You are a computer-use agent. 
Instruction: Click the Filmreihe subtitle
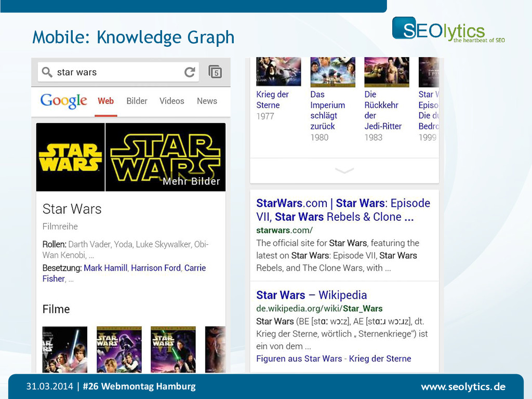coord(60,227)
